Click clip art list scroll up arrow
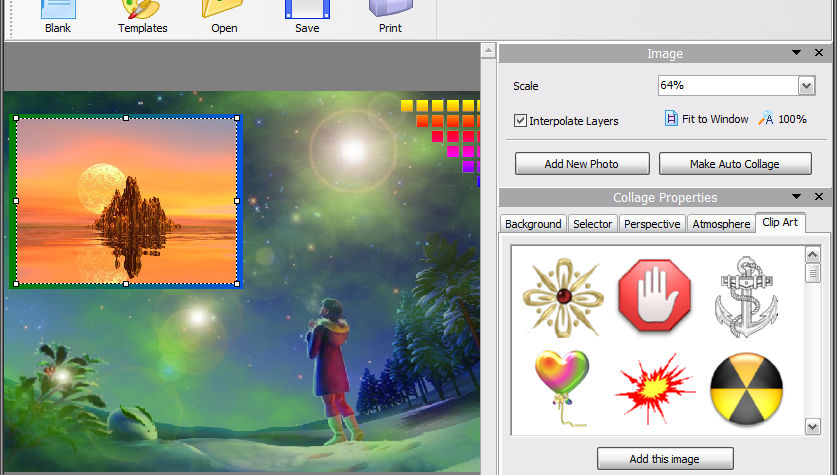 click(812, 255)
